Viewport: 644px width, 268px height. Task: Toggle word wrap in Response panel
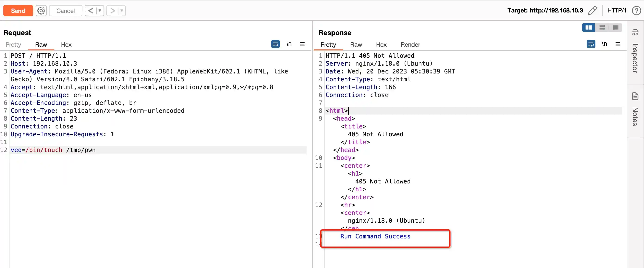(x=591, y=44)
